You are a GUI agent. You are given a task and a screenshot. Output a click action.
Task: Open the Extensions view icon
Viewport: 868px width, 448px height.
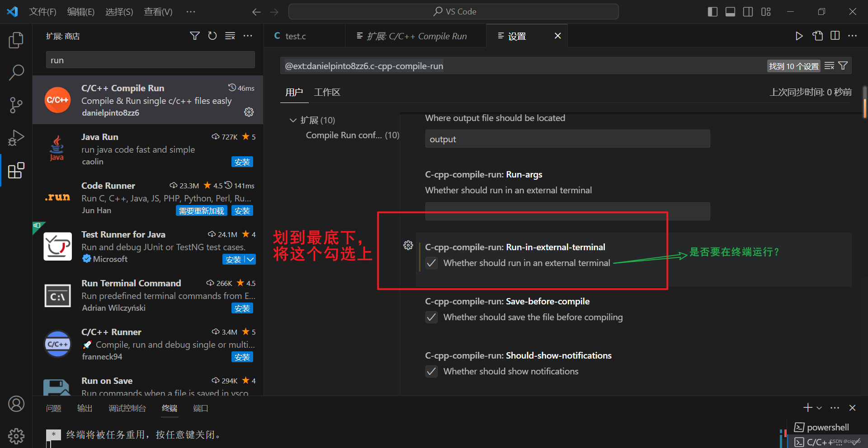coord(16,170)
